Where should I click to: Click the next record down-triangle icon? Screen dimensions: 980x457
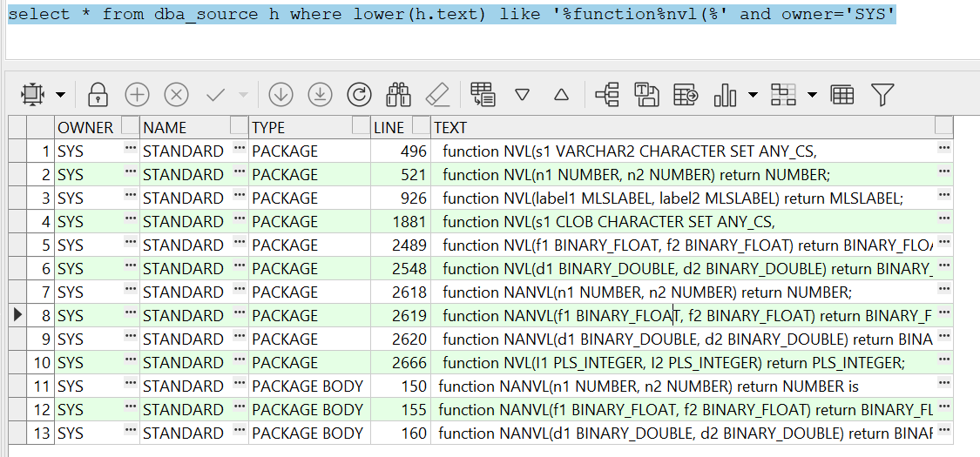[x=523, y=95]
